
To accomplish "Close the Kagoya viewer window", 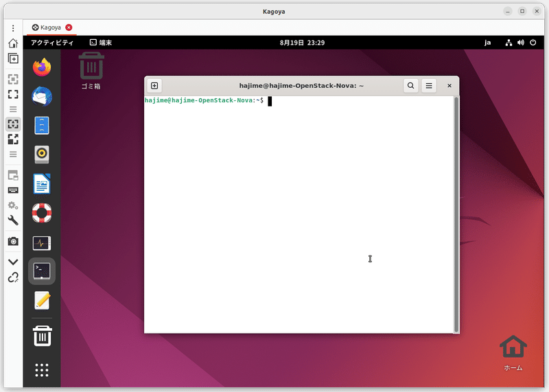I will (537, 11).
